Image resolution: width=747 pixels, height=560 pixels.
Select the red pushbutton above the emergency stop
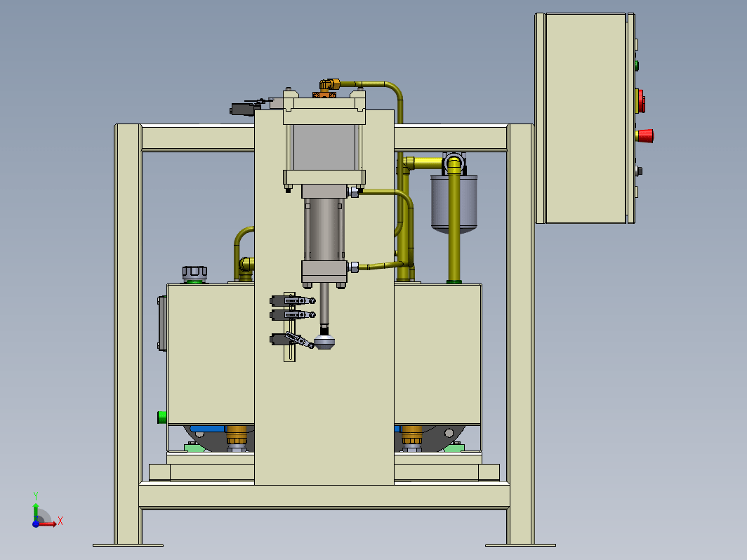pos(641,102)
